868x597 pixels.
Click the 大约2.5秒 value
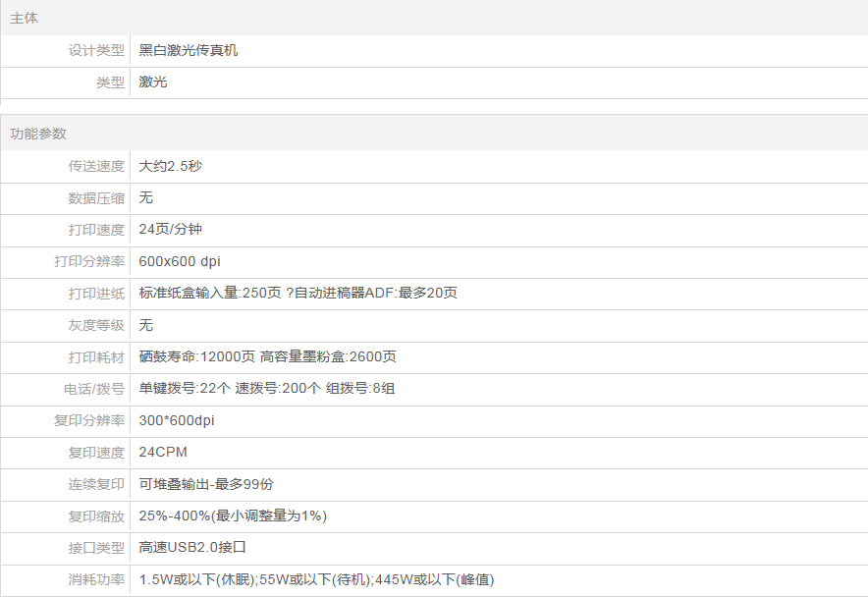click(171, 166)
